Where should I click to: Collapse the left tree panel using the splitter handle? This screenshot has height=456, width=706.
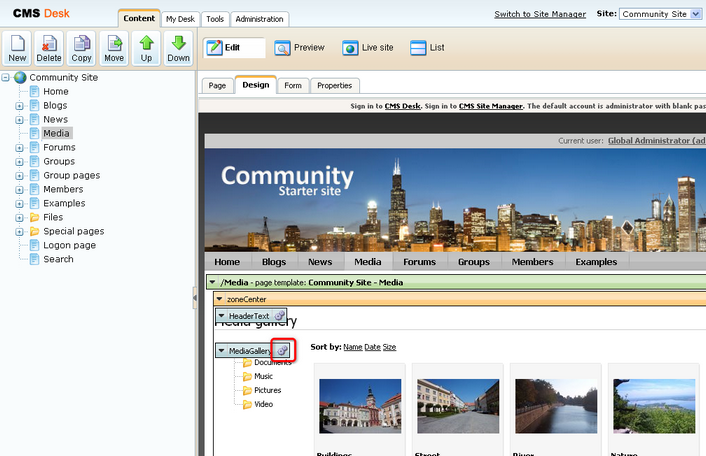(195, 298)
